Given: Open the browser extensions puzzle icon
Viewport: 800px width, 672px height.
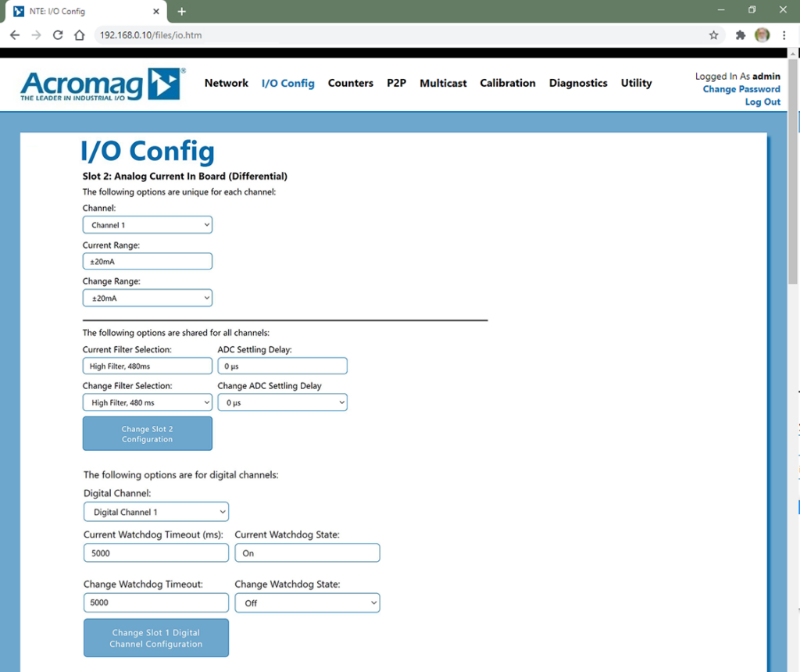Looking at the screenshot, I should pyautogui.click(x=741, y=35).
